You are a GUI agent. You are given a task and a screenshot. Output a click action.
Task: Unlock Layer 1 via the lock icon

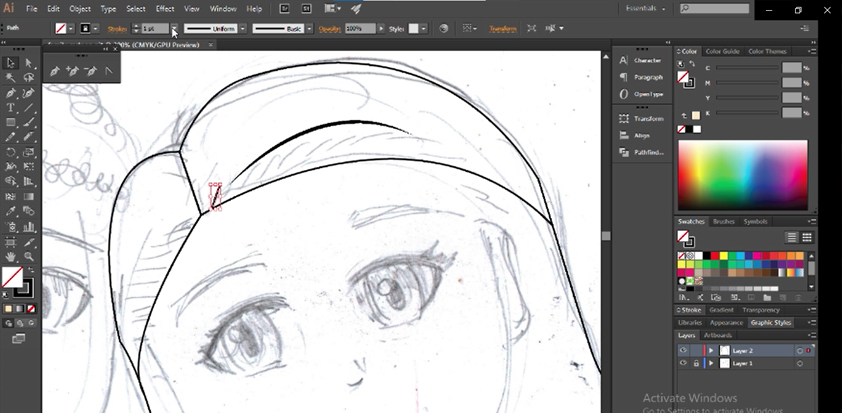click(x=696, y=363)
